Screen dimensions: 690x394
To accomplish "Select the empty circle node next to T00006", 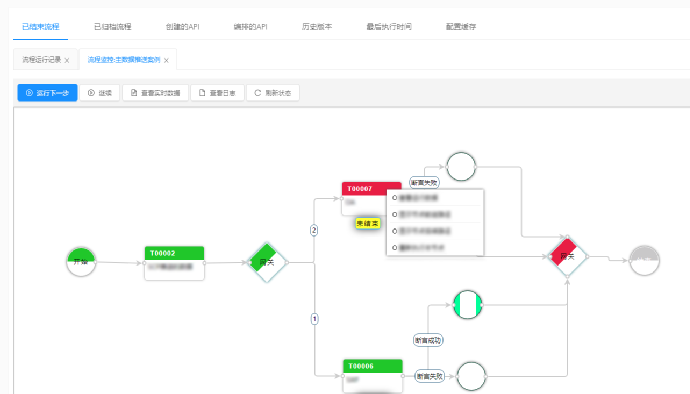I will coord(471,376).
